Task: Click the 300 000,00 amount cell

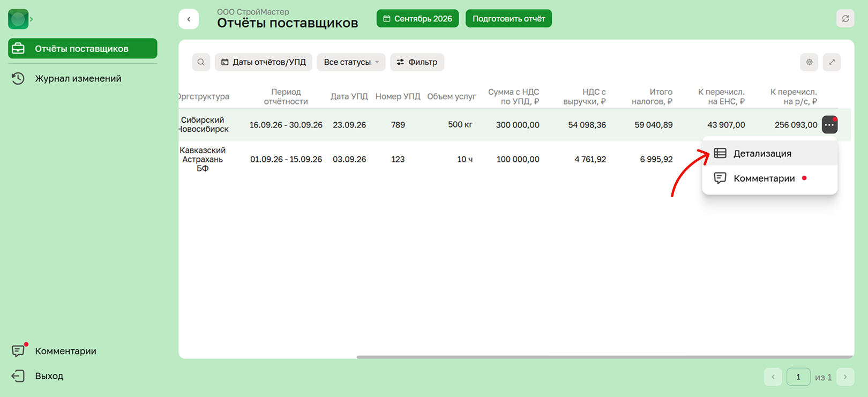Action: click(518, 125)
